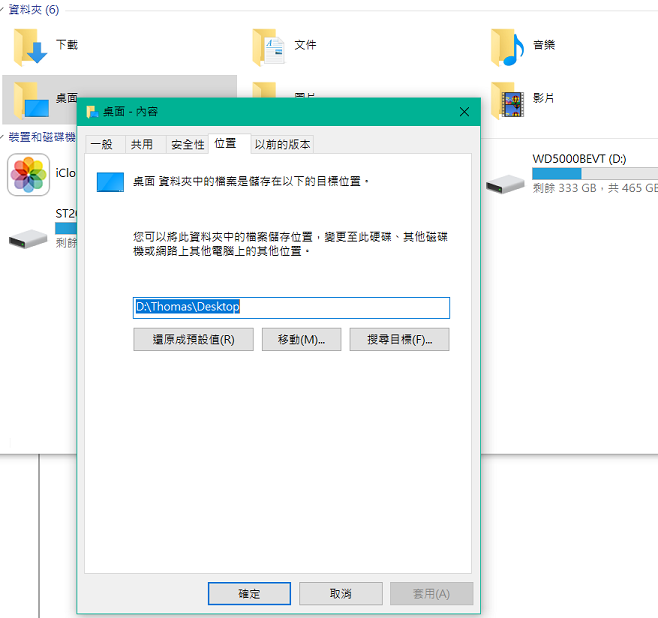Screen dimensions: 658x618
Task: Select the 桌面 desktop folder icon
Action: pyautogui.click(x=31, y=100)
